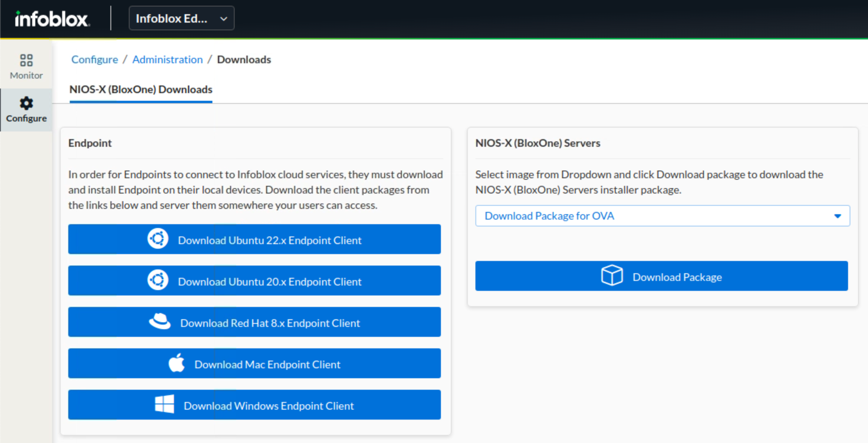Image resolution: width=868 pixels, height=443 pixels.
Task: Click the Configure label in the sidebar
Action: coord(26,118)
